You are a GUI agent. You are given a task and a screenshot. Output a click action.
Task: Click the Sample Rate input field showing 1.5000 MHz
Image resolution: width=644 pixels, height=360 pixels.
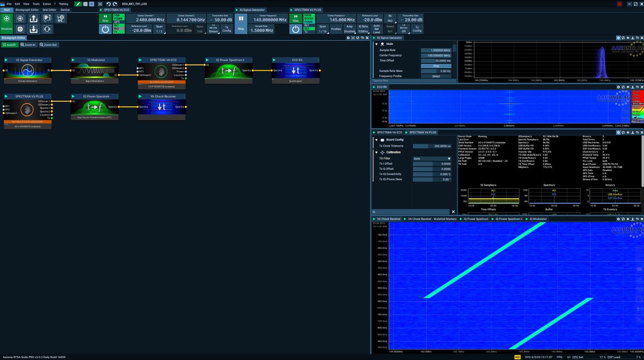coord(262,30)
